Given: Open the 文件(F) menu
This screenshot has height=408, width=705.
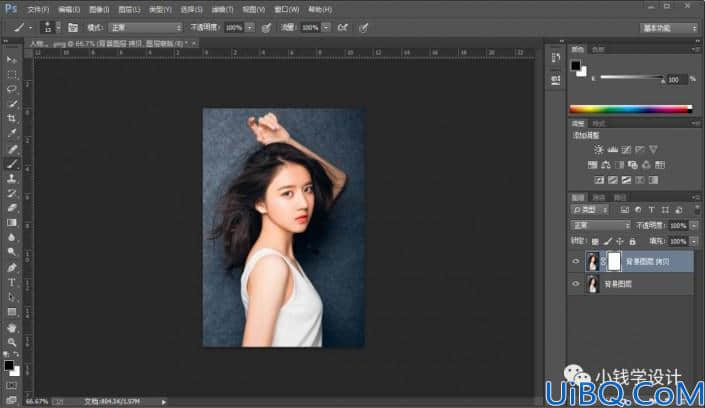Looking at the screenshot, I should point(38,9).
